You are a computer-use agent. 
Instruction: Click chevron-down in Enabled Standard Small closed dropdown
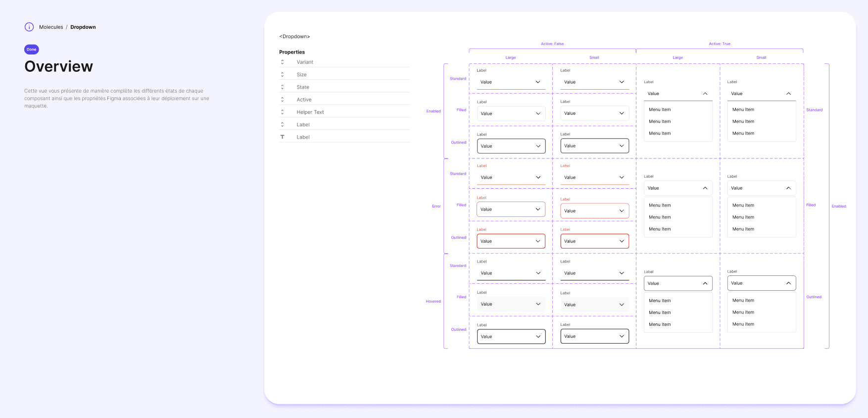622,82
